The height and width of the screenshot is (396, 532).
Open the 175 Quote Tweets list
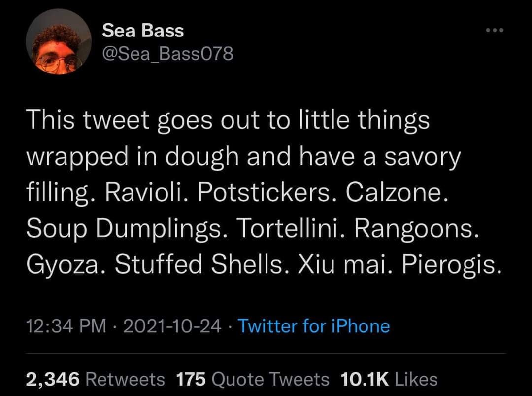pos(252,379)
